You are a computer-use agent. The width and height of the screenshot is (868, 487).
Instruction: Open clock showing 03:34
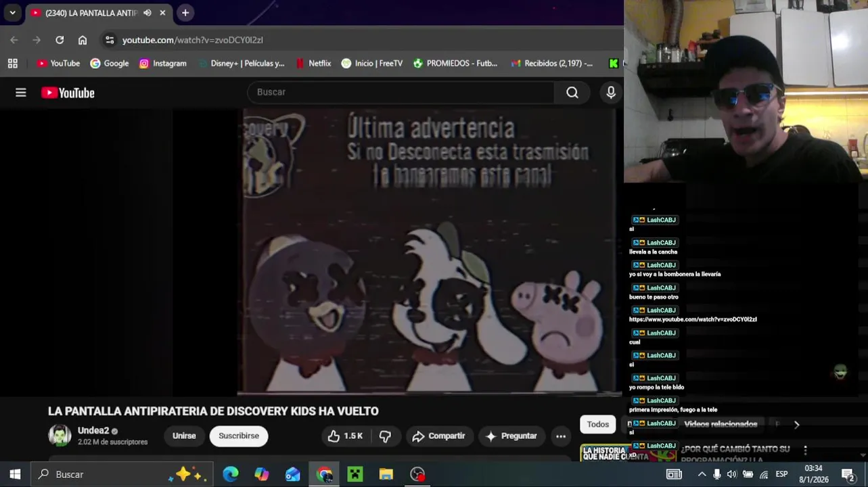(x=813, y=474)
